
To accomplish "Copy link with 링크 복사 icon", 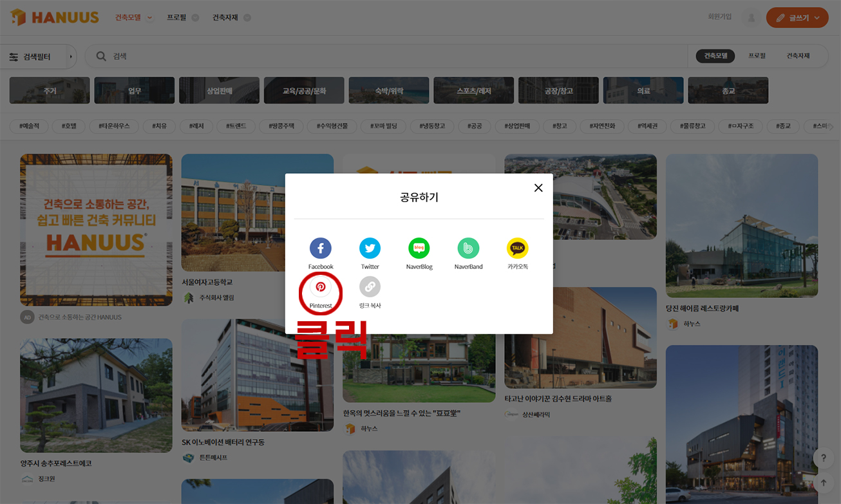I will click(370, 287).
